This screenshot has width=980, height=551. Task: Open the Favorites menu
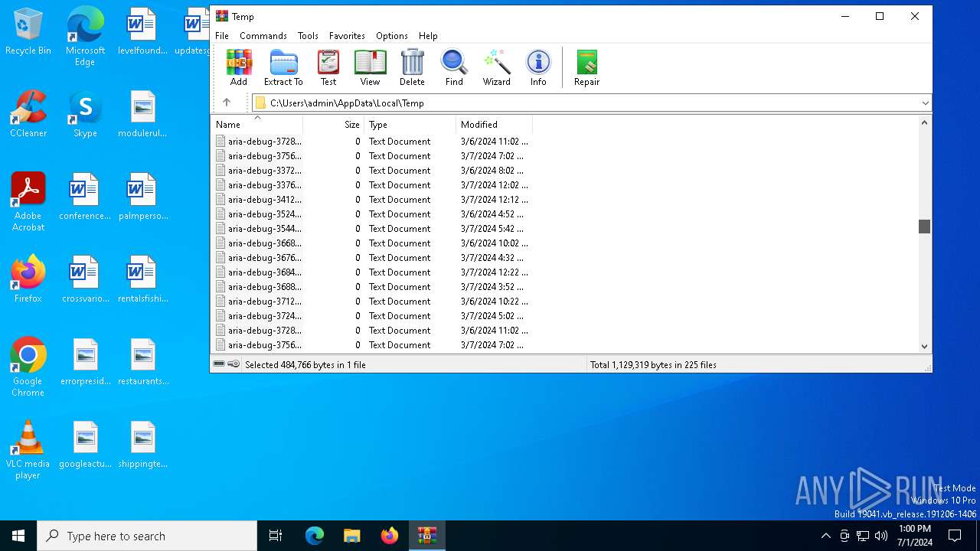347,36
